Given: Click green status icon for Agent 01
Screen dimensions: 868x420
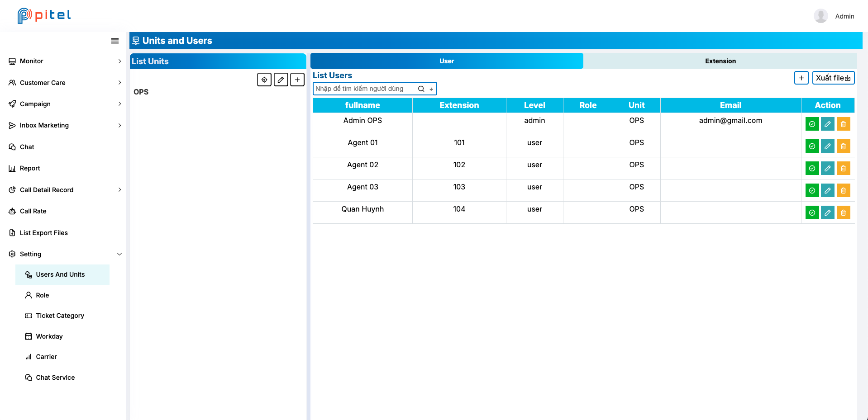Looking at the screenshot, I should pos(812,146).
